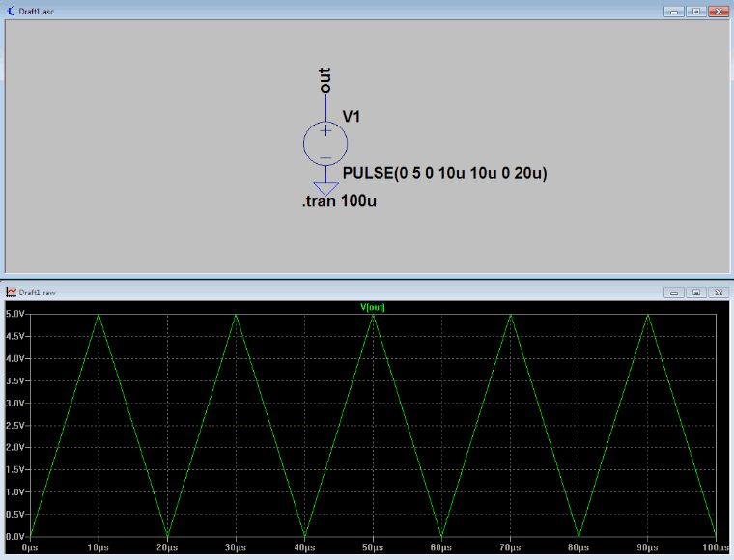Select the ground symbol below V1
The width and height of the screenshot is (734, 560).
[x=325, y=188]
